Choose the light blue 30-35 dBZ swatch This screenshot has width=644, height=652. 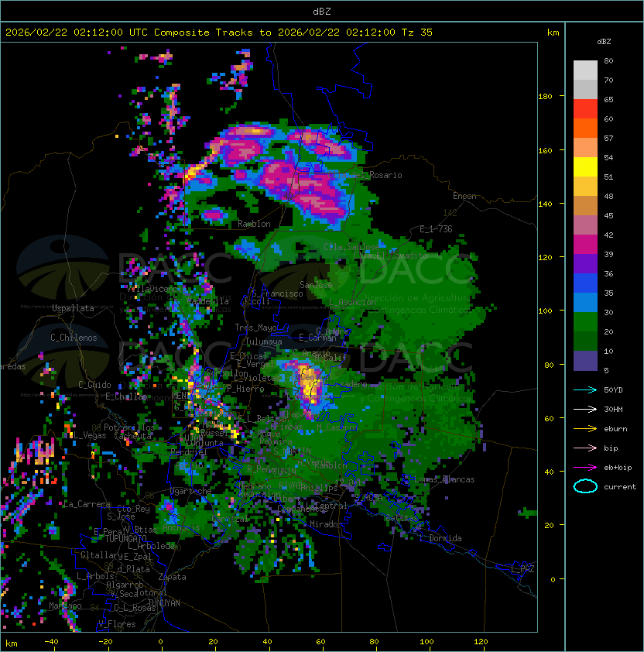tap(585, 302)
